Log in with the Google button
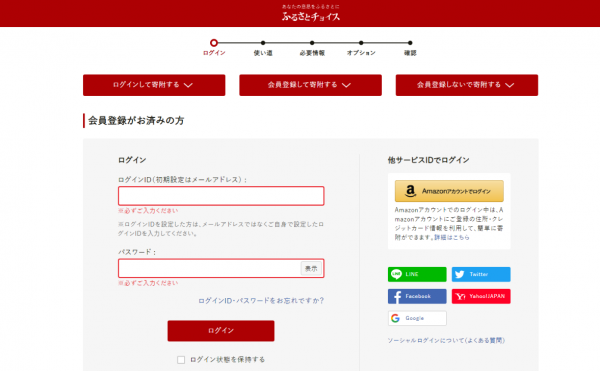600x371 pixels. click(x=417, y=318)
